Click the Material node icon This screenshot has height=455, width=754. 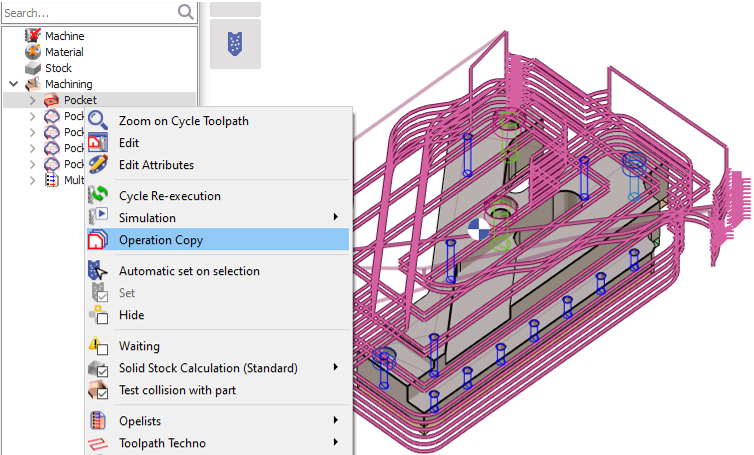(x=32, y=52)
